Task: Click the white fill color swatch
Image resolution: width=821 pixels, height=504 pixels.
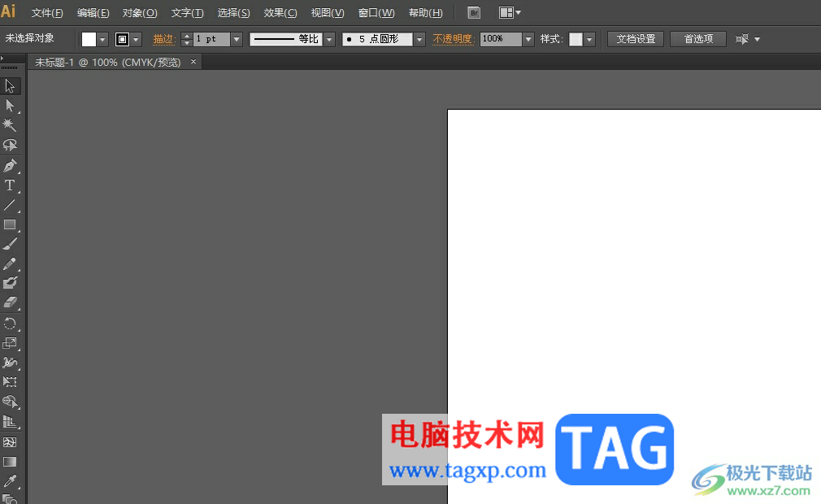Action: (89, 39)
